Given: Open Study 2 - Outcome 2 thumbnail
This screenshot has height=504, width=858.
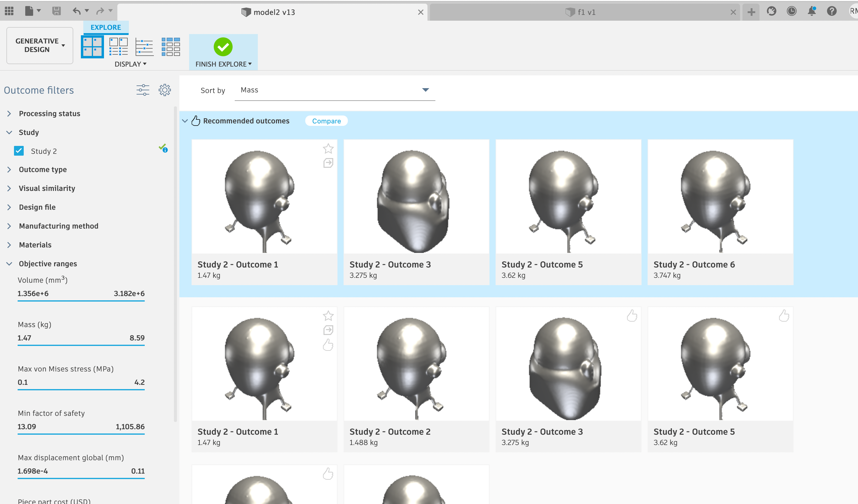Looking at the screenshot, I should (416, 364).
